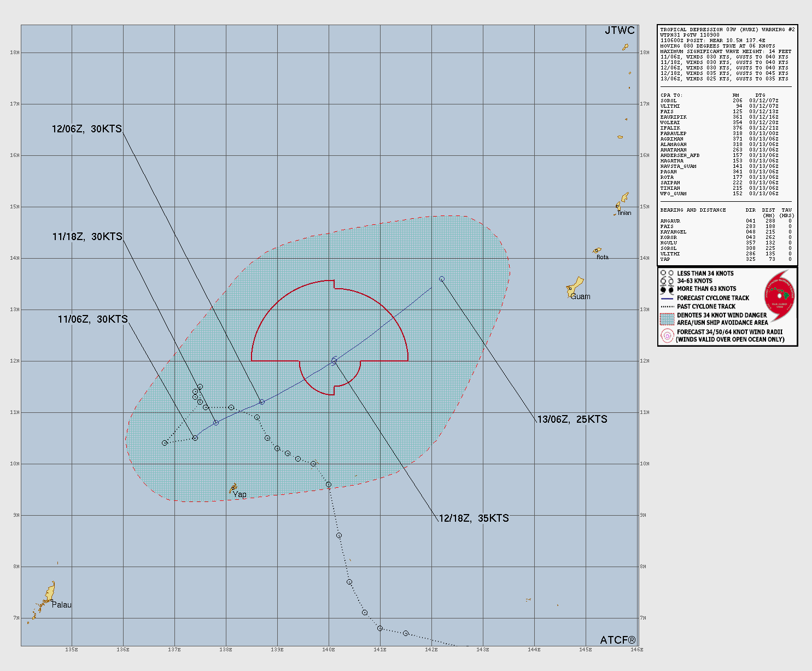Viewport: 812px width, 671px height.
Task: Select the "11/18Z, 30KTS" forecast label
Action: 87,237
